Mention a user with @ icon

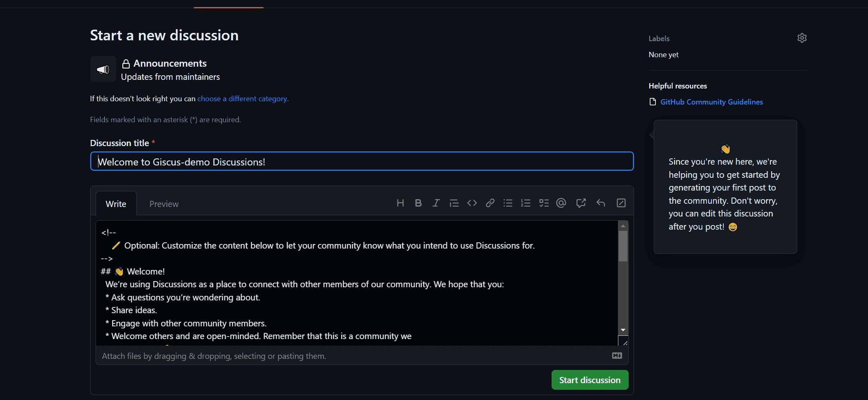(x=561, y=203)
